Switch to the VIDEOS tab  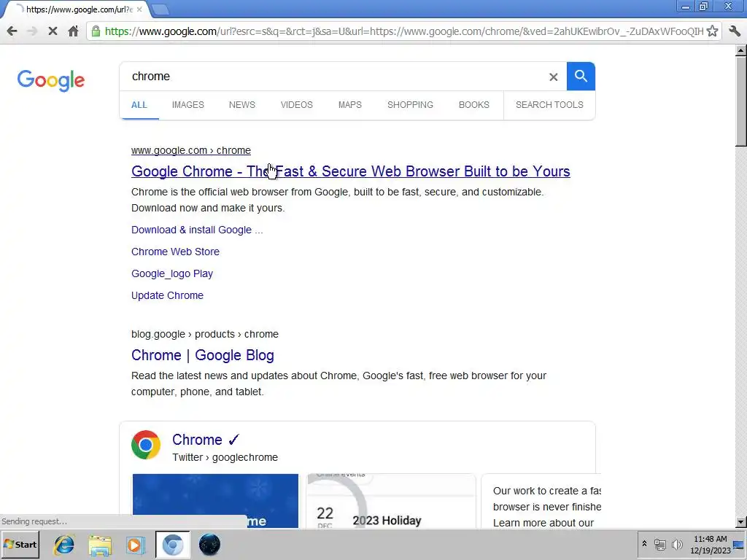pyautogui.click(x=296, y=105)
